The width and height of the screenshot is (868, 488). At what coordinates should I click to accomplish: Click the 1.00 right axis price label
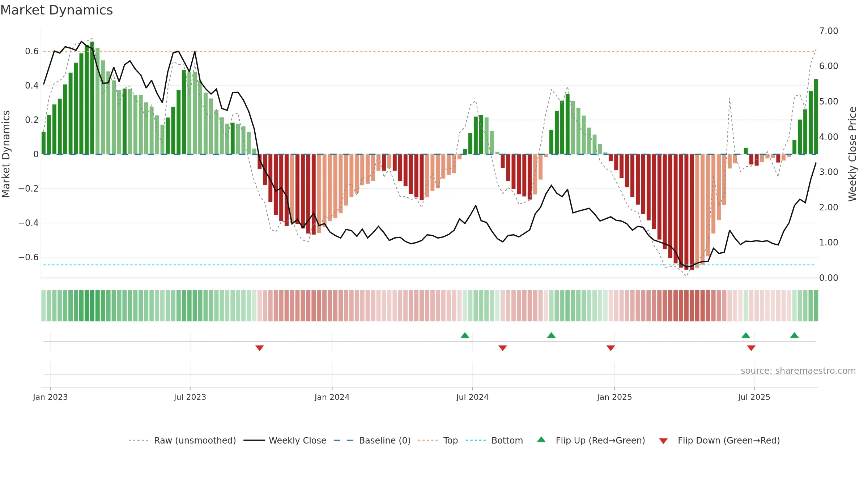pyautogui.click(x=829, y=243)
